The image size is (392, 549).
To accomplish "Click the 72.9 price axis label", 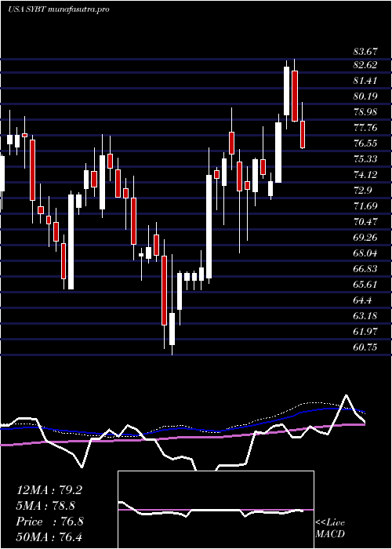I will tap(362, 190).
